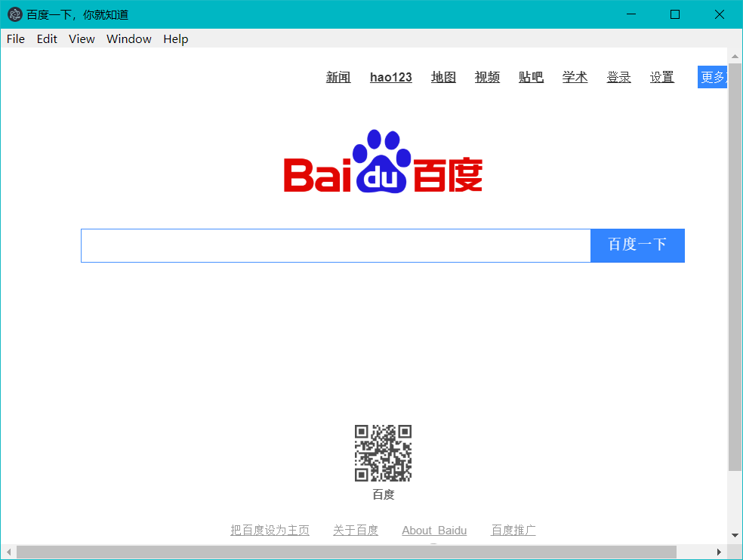The height and width of the screenshot is (560, 743).
Task: Open the File menu
Action: pos(15,39)
